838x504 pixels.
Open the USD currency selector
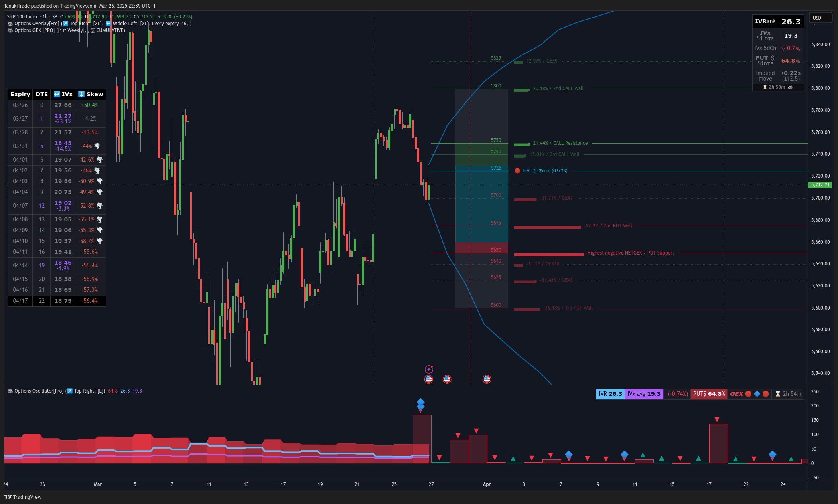pyautogui.click(x=820, y=18)
